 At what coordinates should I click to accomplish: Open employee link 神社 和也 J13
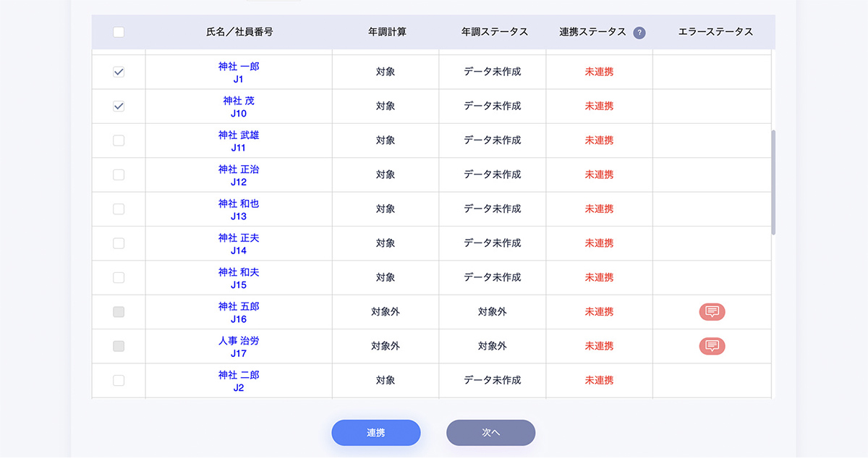(x=239, y=210)
